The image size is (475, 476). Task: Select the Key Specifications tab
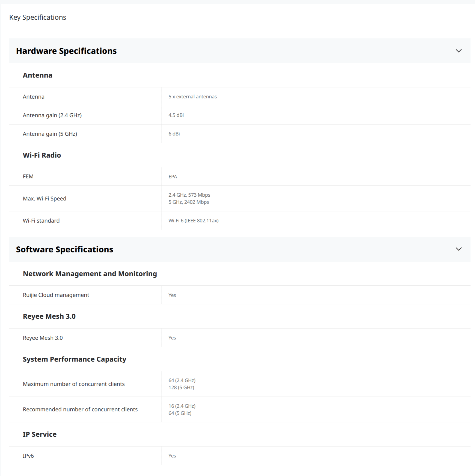pyautogui.click(x=38, y=17)
